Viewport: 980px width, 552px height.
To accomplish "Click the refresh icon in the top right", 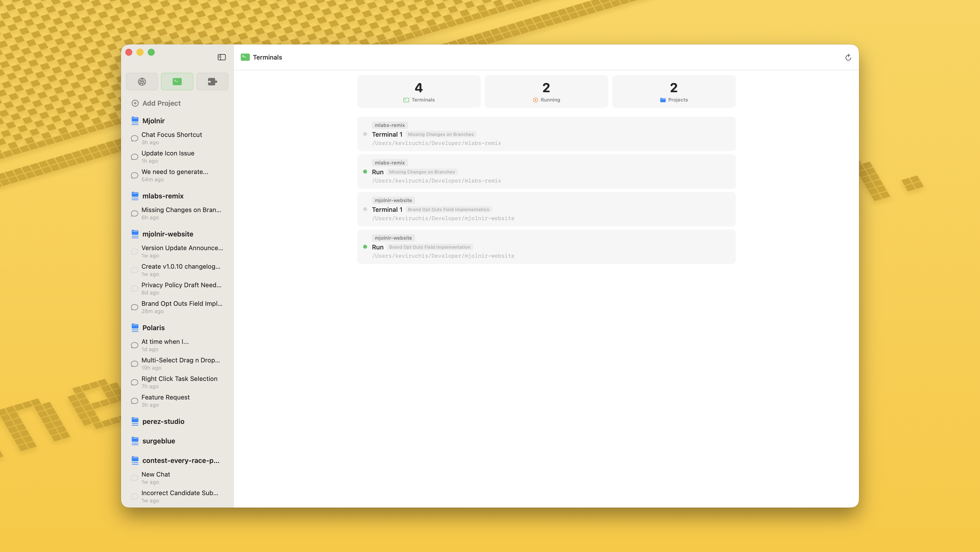I will point(848,57).
